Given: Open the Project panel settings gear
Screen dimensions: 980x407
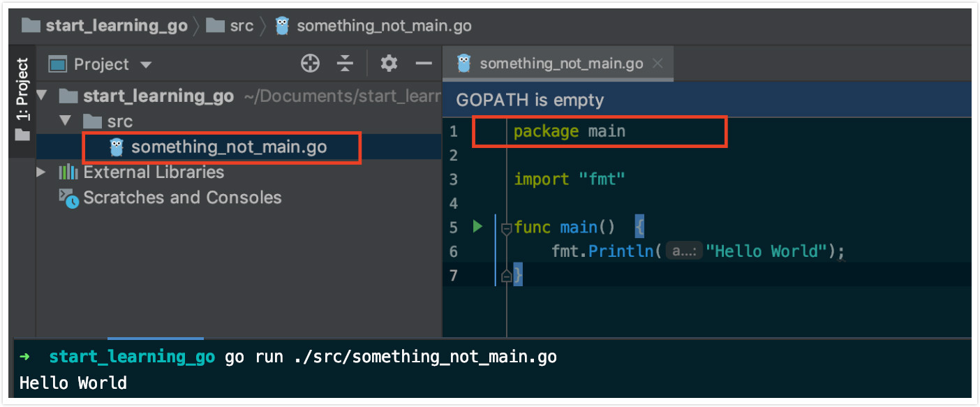Looking at the screenshot, I should [388, 64].
